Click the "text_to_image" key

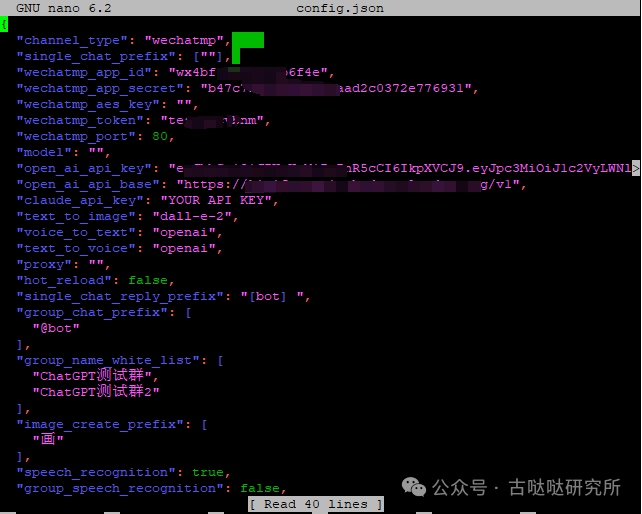pos(76,216)
